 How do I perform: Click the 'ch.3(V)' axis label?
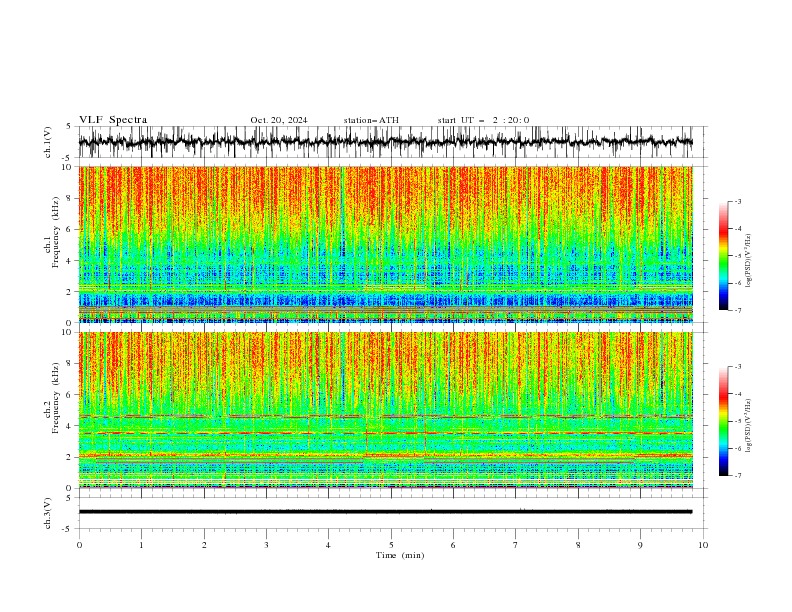tap(48, 513)
